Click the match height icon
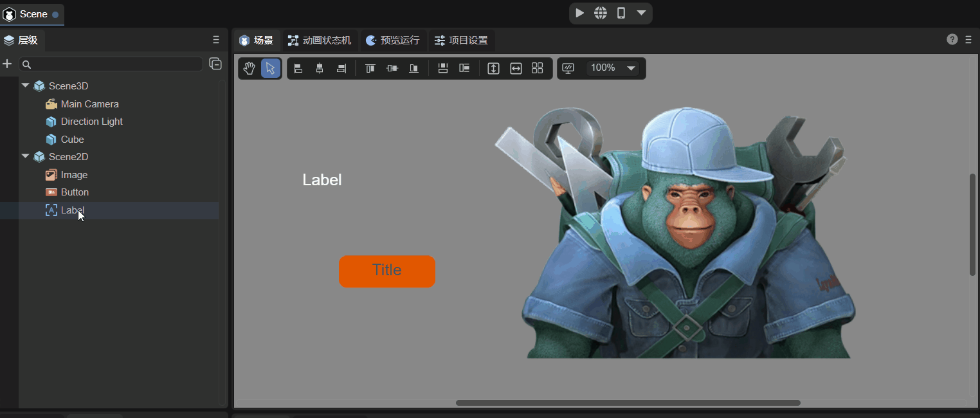 (493, 68)
